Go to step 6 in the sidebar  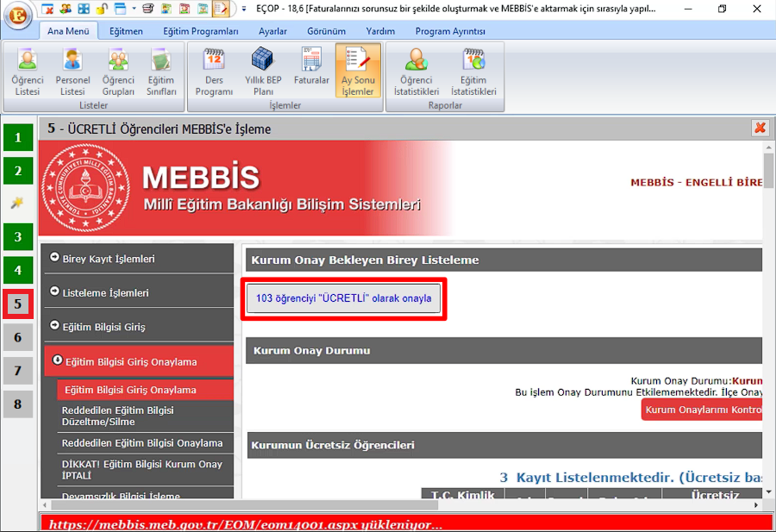(18, 337)
